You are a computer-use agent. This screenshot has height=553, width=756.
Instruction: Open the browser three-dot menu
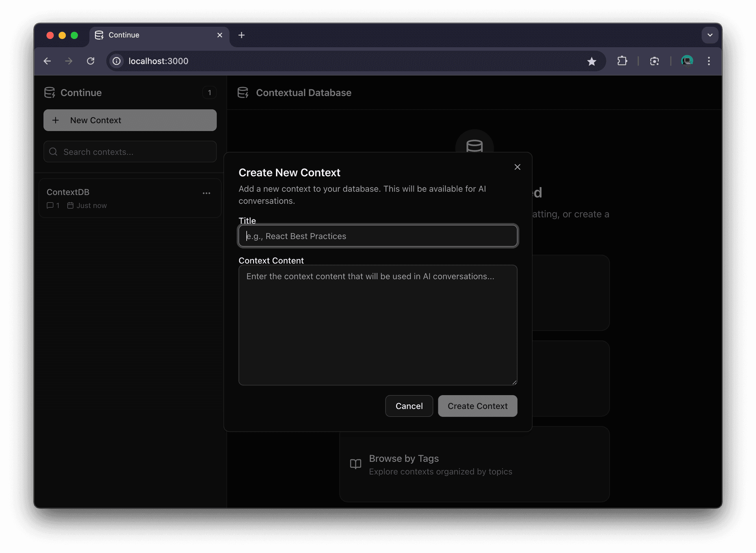pyautogui.click(x=709, y=61)
